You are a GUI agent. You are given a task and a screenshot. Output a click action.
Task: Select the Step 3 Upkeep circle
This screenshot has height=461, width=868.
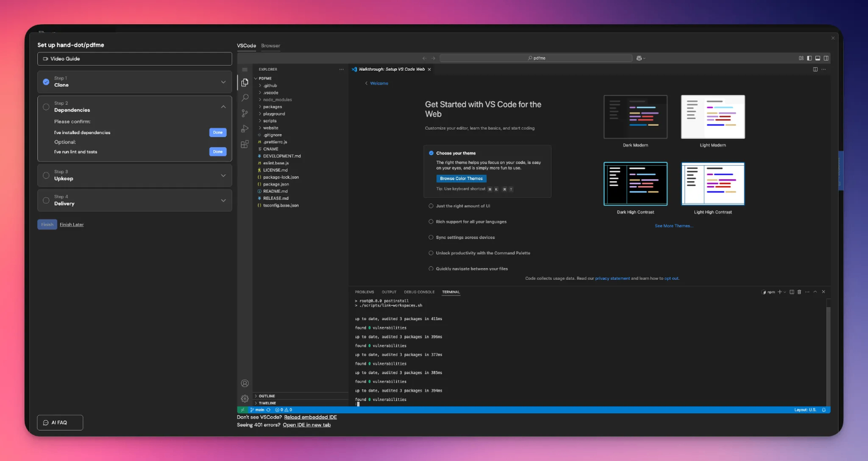click(x=46, y=176)
